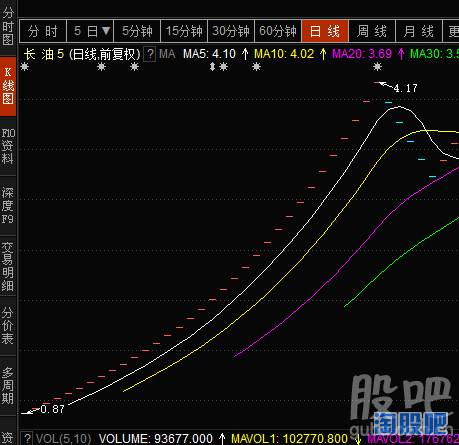
Task: Open 交易明细 sidebar panel
Action: (x=8, y=267)
